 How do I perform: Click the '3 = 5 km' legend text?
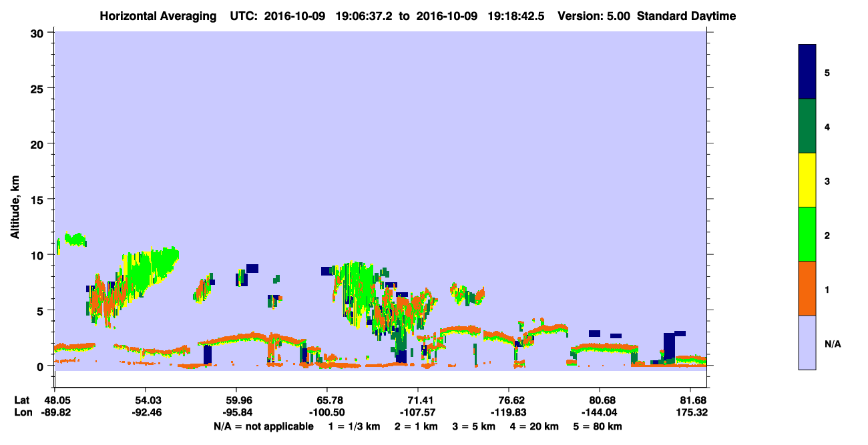(x=474, y=426)
